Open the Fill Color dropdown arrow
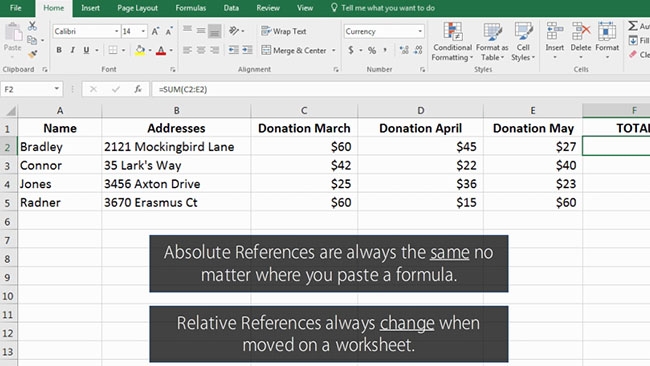This screenshot has width=650, height=366. point(149,51)
